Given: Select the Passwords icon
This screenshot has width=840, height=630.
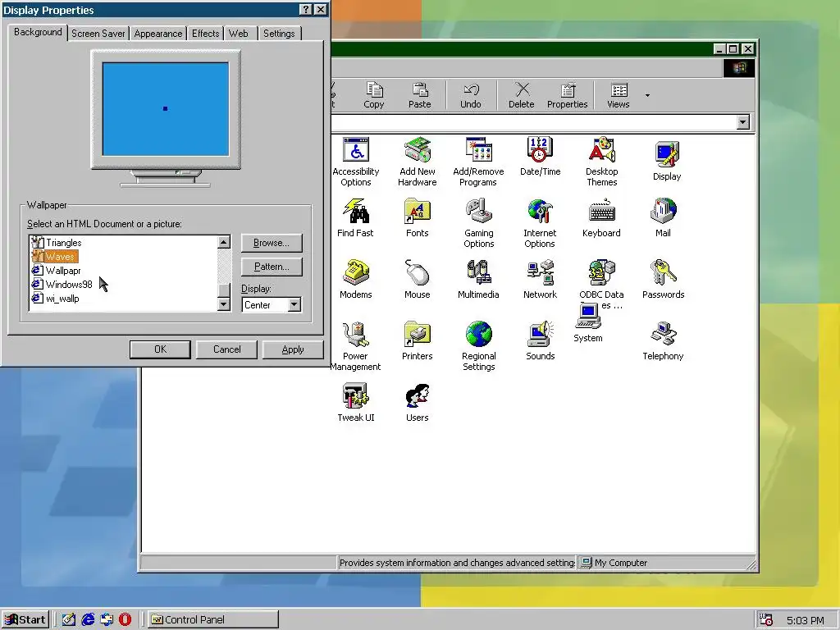Looking at the screenshot, I should (663, 279).
